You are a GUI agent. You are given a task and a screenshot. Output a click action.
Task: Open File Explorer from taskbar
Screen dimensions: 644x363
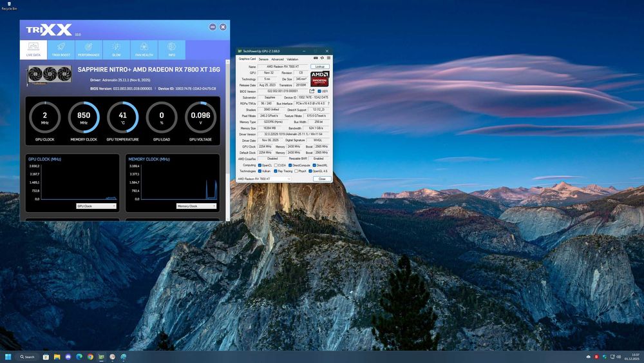pyautogui.click(x=57, y=357)
